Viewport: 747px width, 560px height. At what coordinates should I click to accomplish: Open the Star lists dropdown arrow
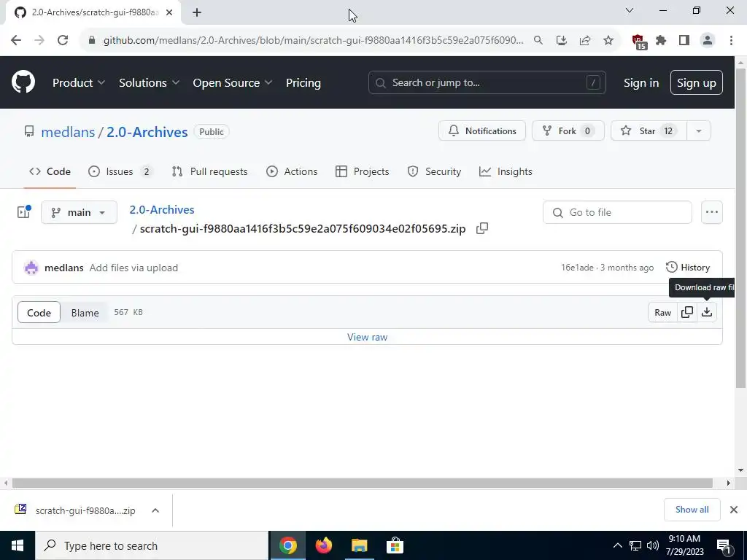(699, 131)
